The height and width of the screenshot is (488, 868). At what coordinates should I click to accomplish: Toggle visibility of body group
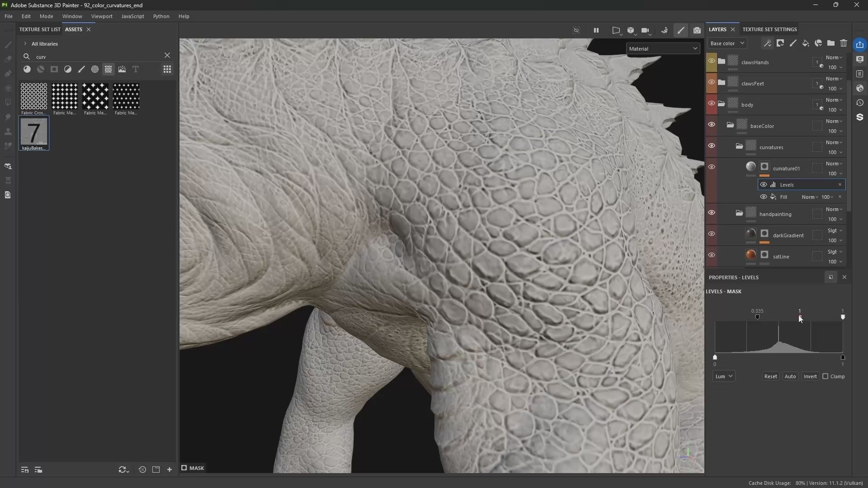click(x=712, y=103)
